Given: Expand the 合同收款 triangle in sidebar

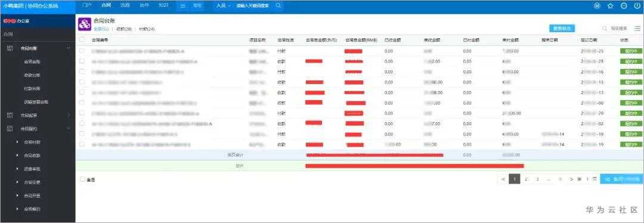Looking at the screenshot, I should 17,156.
